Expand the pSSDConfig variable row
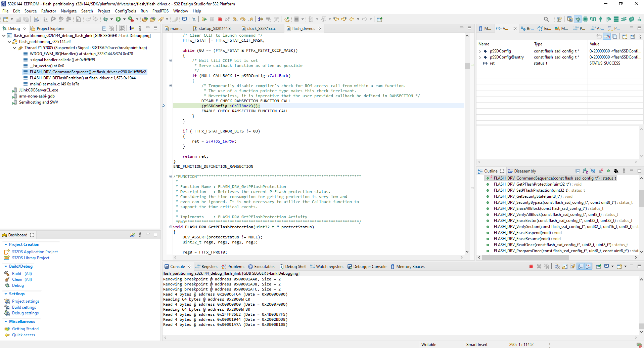The height and width of the screenshot is (348, 644). tap(480, 51)
